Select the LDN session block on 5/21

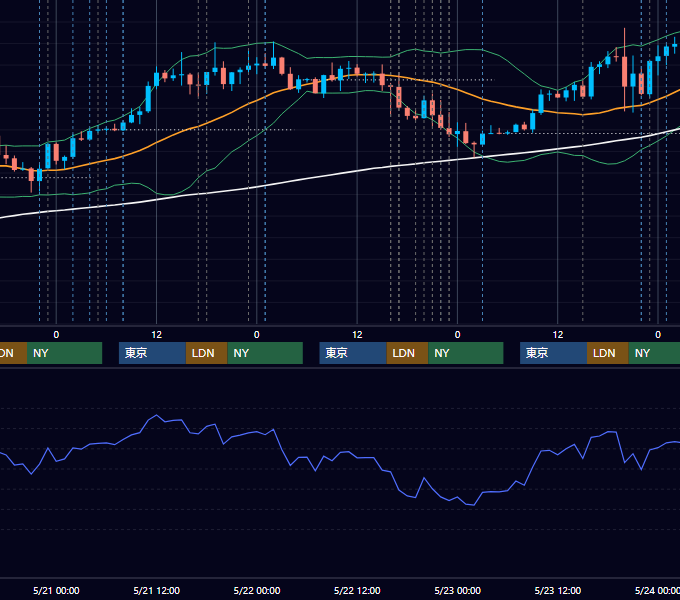206,353
